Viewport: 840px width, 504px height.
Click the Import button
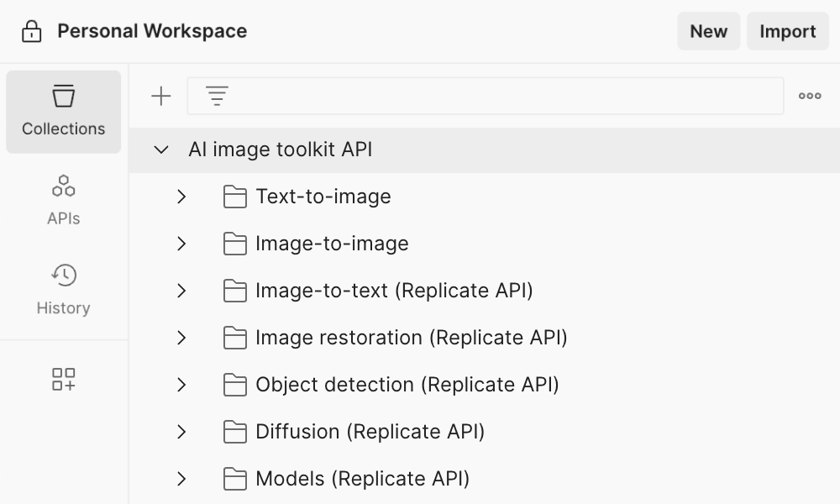787,32
